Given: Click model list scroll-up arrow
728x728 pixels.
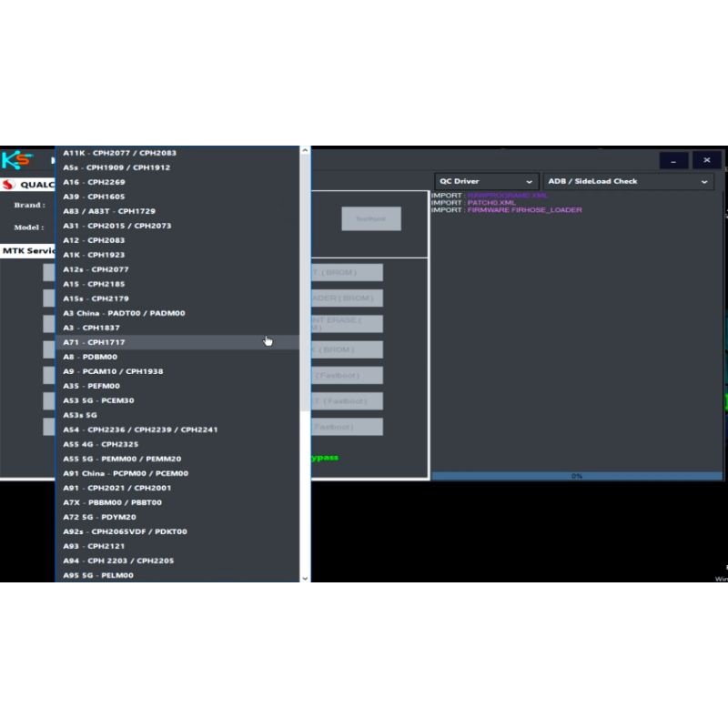Looking at the screenshot, I should coord(305,150).
